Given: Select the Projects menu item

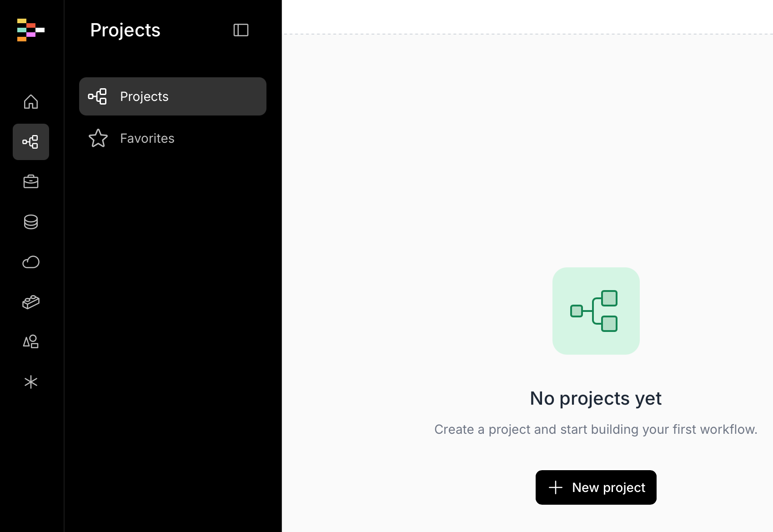Looking at the screenshot, I should (173, 96).
